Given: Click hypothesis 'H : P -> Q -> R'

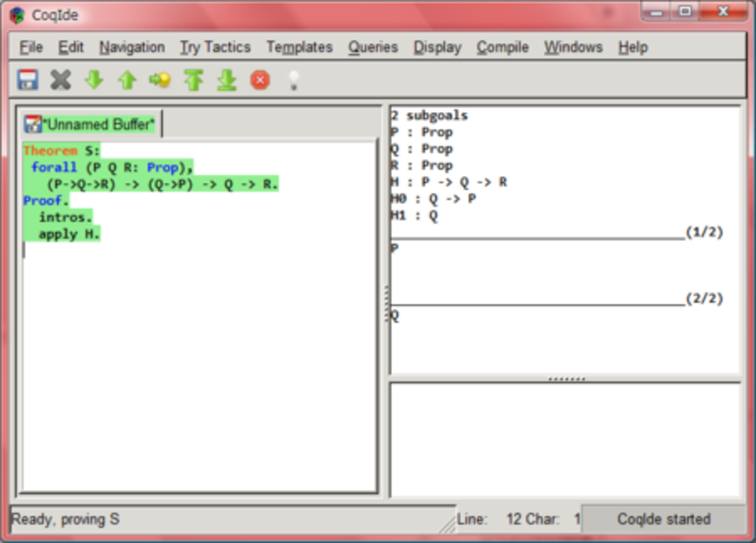Looking at the screenshot, I should click(449, 182).
